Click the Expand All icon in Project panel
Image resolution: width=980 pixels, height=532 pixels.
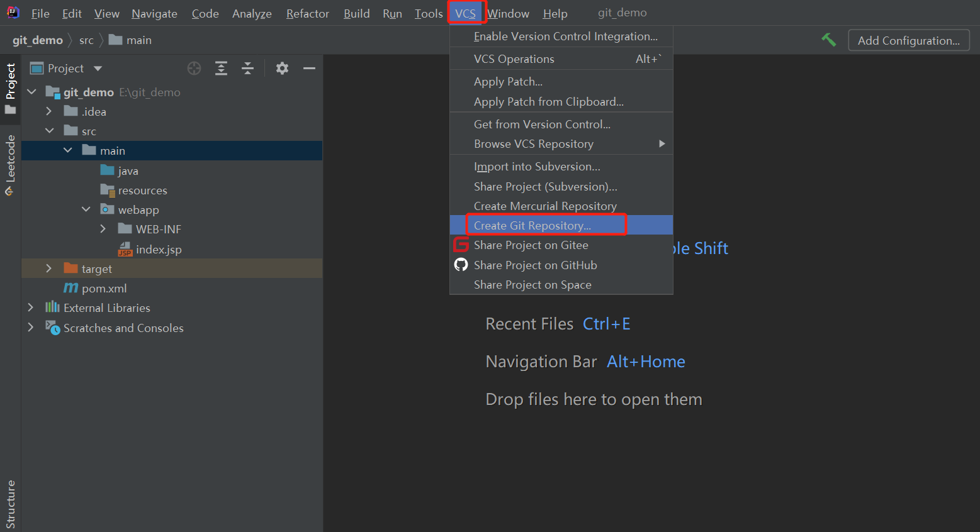(222, 69)
